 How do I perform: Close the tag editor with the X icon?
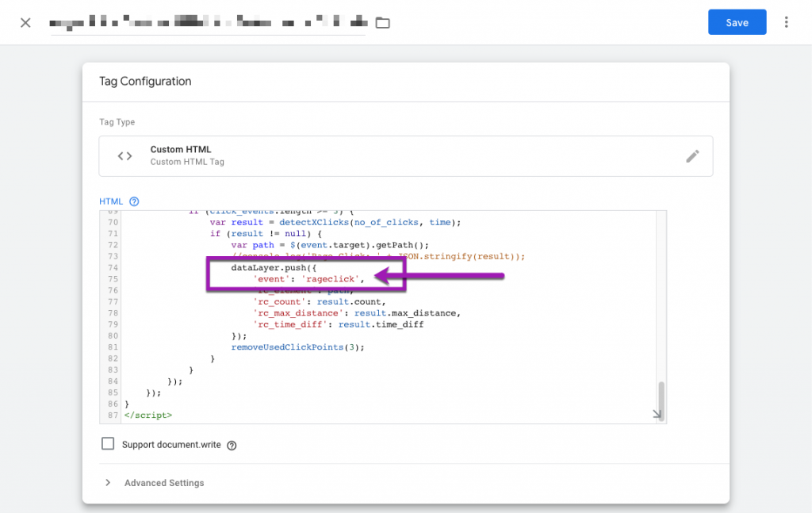(x=25, y=23)
